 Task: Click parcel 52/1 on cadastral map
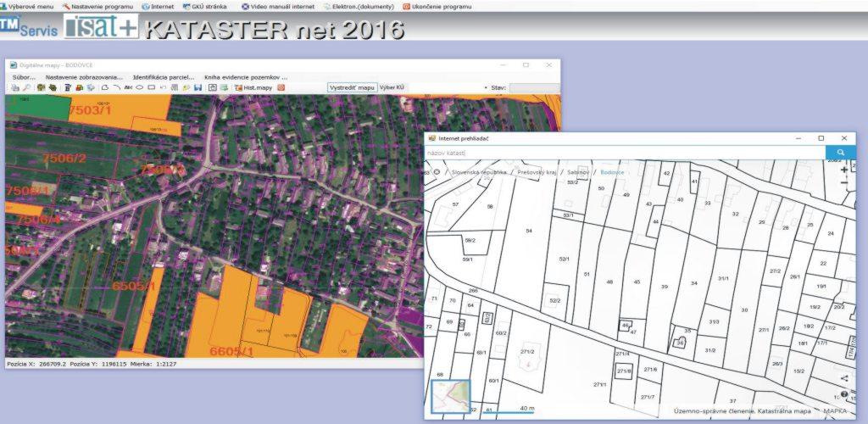(x=564, y=259)
